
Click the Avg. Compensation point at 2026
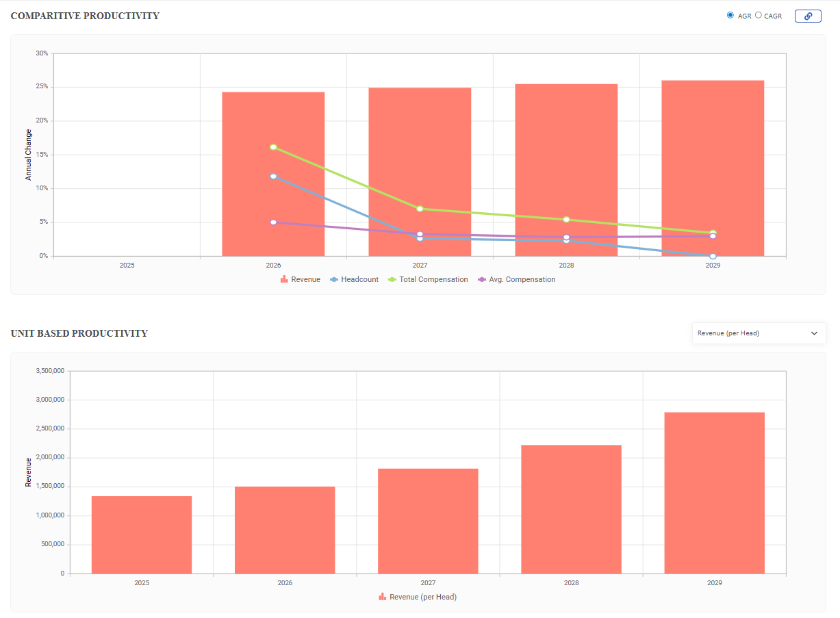pos(273,222)
